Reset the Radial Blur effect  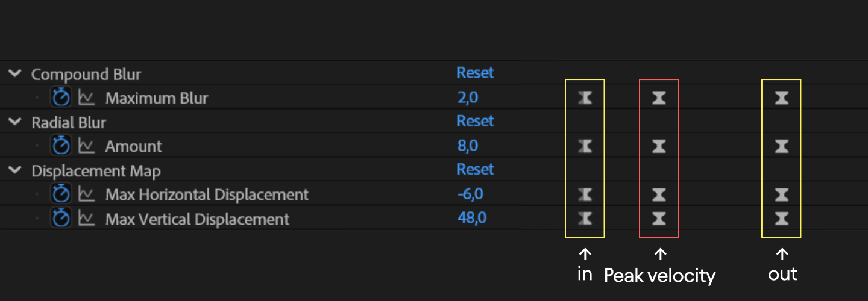475,121
